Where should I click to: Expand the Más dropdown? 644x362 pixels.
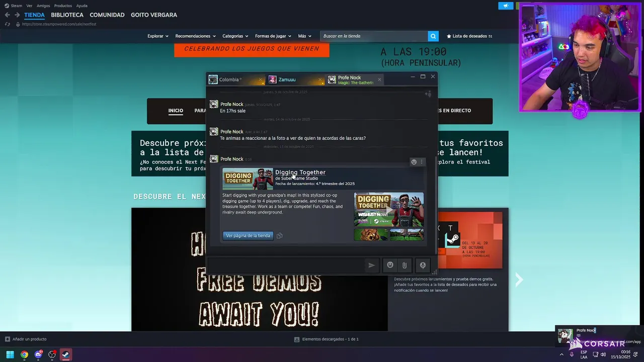(x=304, y=36)
